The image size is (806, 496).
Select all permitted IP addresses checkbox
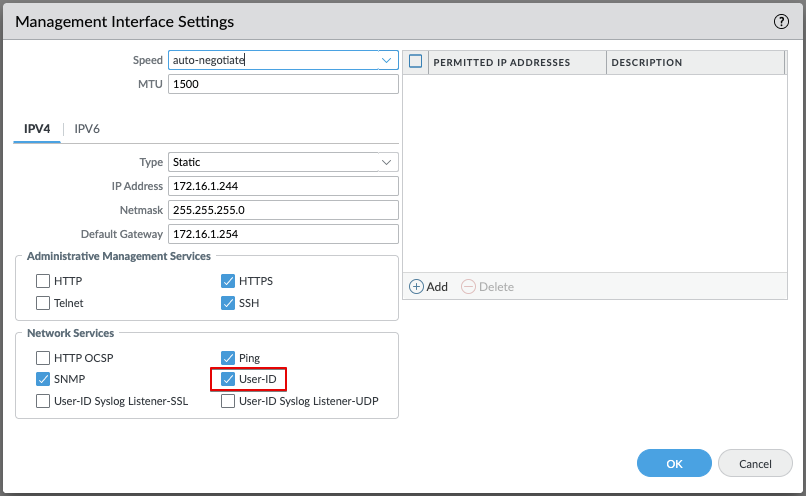(416, 62)
